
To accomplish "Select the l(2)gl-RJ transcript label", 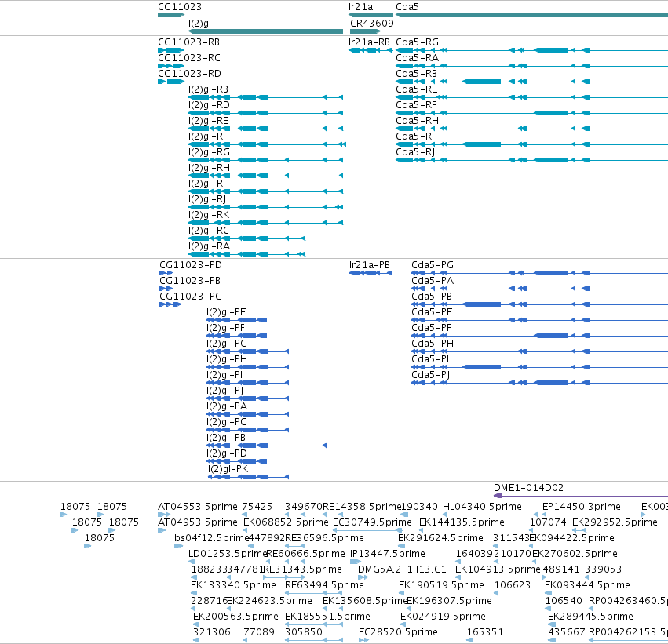I will pyautogui.click(x=207, y=199).
